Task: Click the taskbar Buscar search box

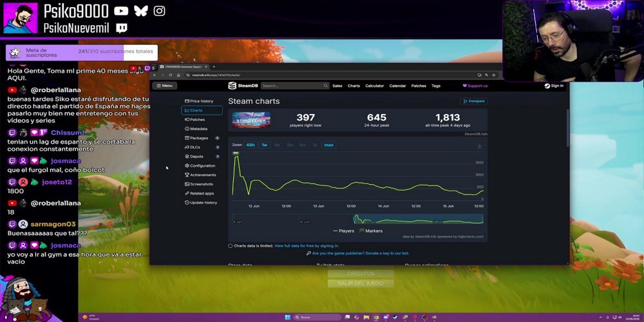Action: tap(317, 317)
